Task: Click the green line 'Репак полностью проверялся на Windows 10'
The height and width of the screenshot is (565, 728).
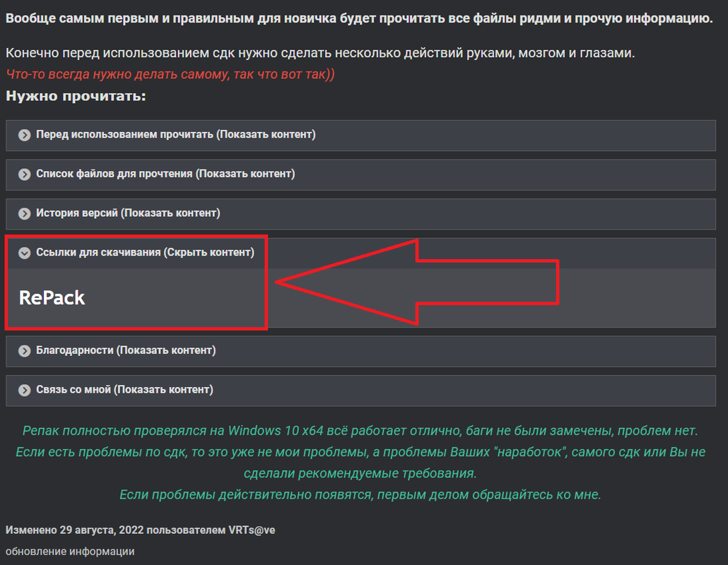Action: pyautogui.click(x=360, y=431)
